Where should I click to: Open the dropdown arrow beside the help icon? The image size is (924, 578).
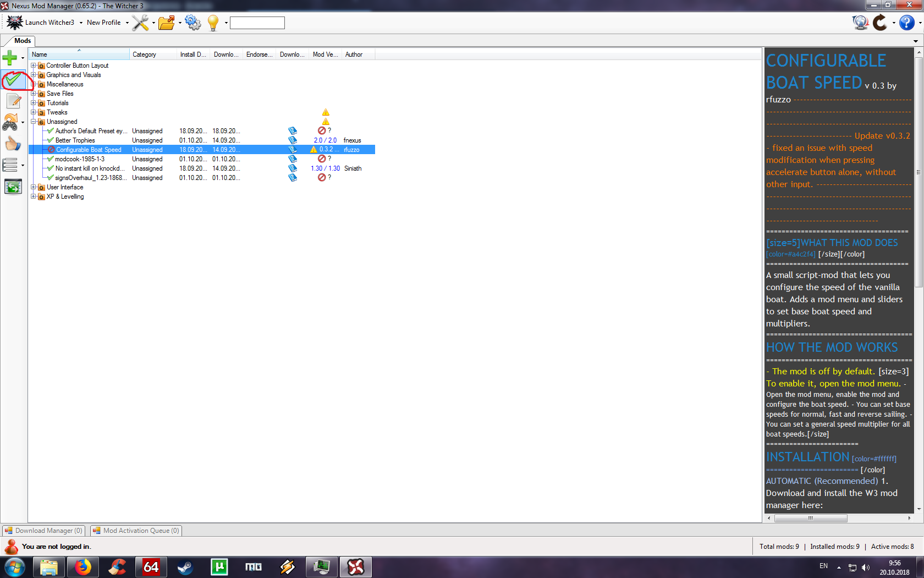pyautogui.click(x=920, y=23)
